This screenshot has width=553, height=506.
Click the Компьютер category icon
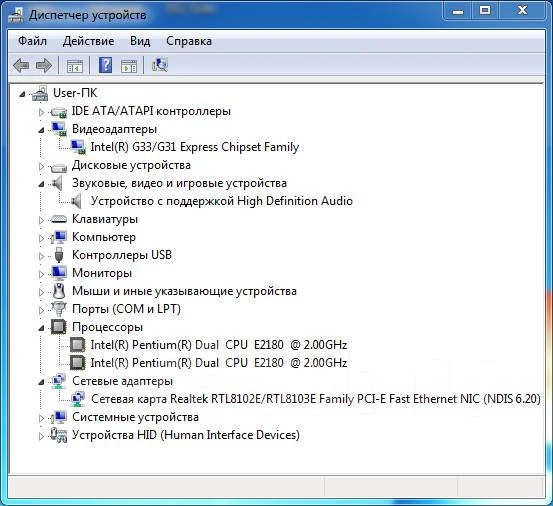[x=59, y=237]
